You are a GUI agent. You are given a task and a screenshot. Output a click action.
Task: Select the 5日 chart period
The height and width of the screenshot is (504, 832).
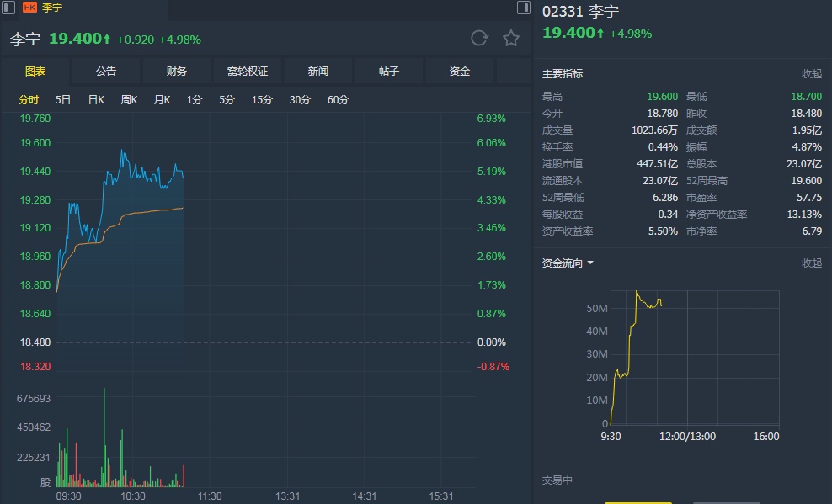click(63, 100)
